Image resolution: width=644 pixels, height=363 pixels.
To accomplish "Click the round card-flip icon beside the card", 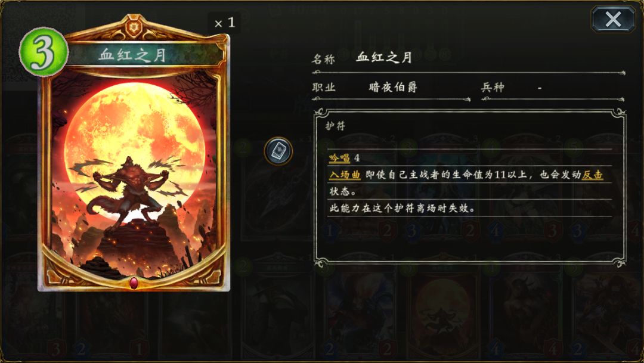I will (x=278, y=151).
